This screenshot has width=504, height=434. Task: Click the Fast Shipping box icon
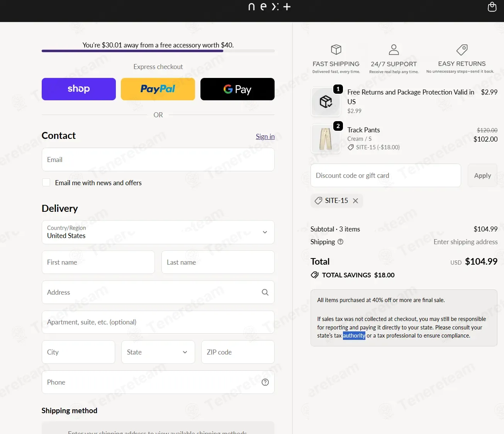tap(336, 49)
